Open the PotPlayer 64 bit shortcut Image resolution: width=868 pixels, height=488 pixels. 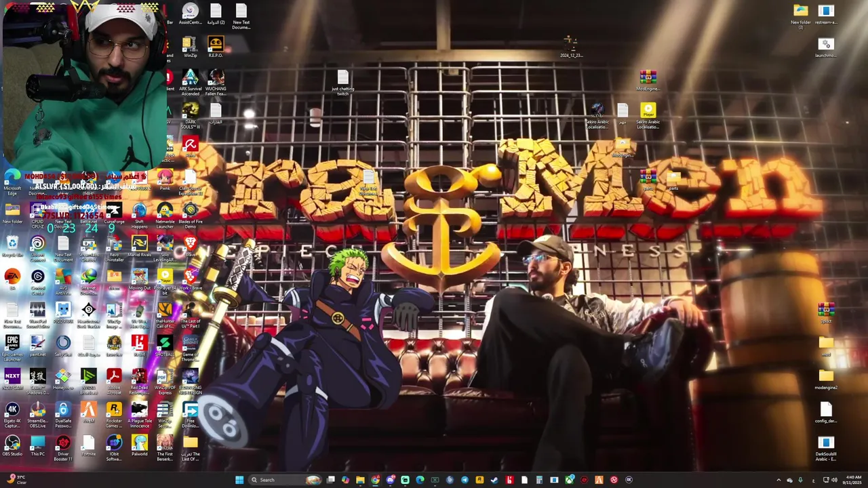(x=165, y=281)
